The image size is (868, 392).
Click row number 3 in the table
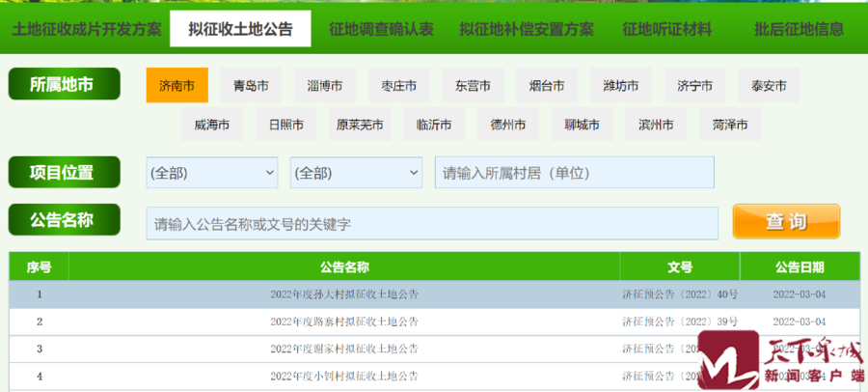[40, 349]
